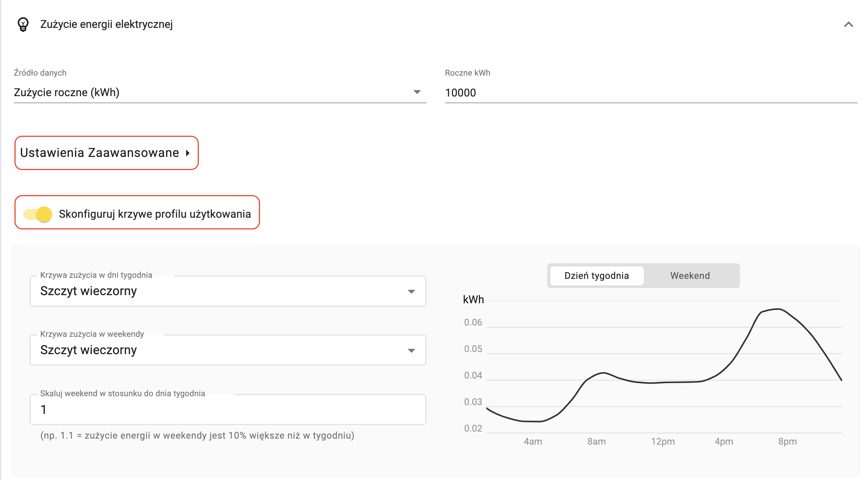Click the light bulb energy icon
This screenshot has width=868, height=480.
pos(23,24)
